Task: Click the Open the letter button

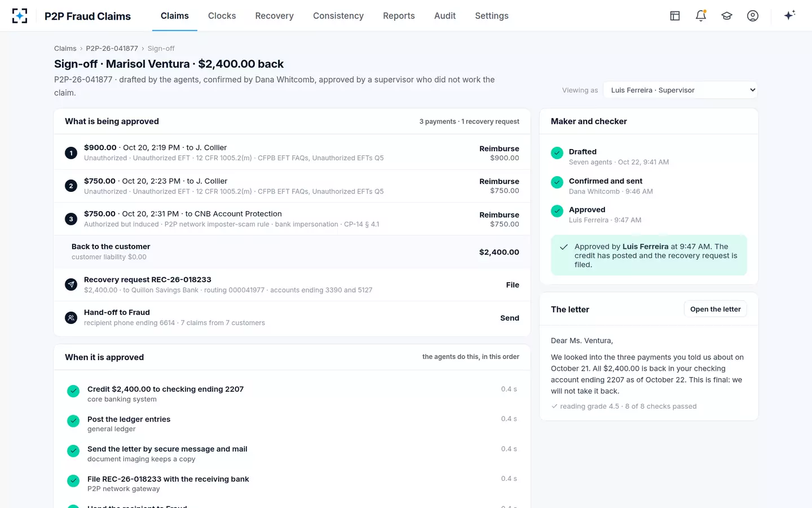Action: (x=716, y=309)
